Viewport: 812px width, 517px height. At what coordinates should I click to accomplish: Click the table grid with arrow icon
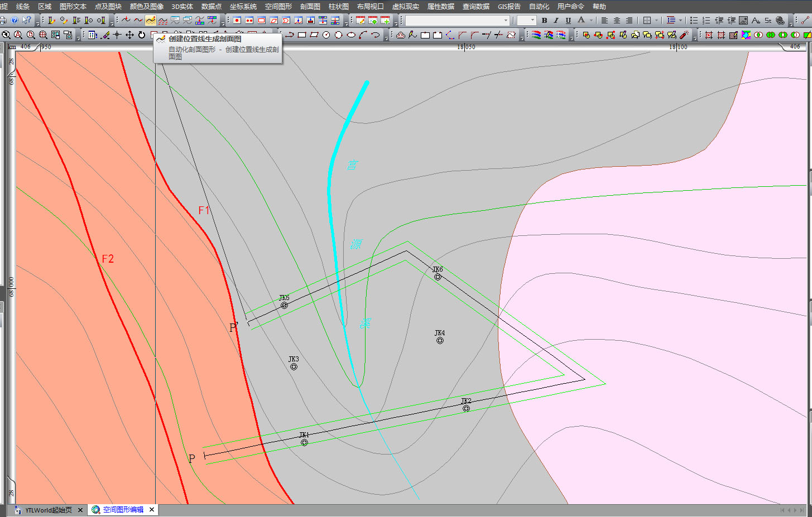coord(93,35)
